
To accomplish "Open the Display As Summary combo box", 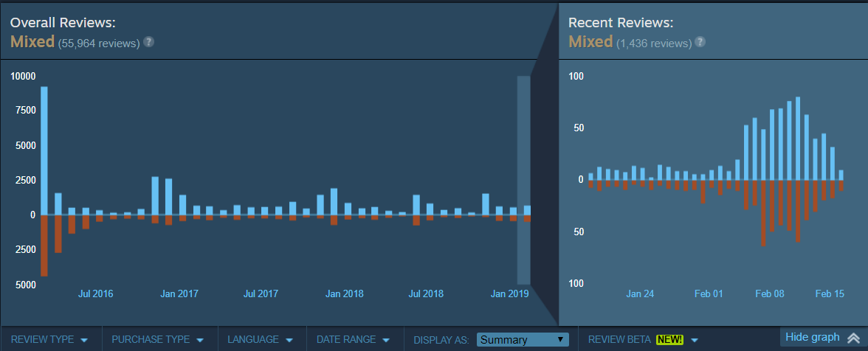I will coord(522,339).
